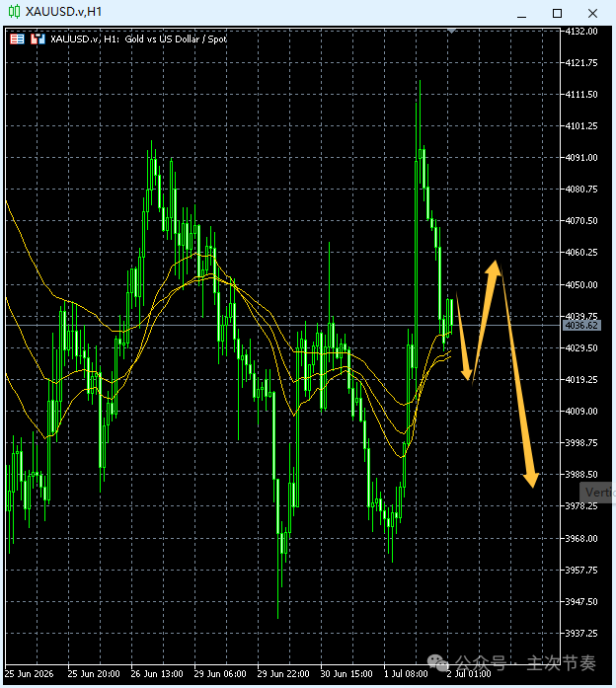The image size is (616, 688).
Task: Close the XAUUSD.v,H1 chart window
Action: click(x=592, y=13)
